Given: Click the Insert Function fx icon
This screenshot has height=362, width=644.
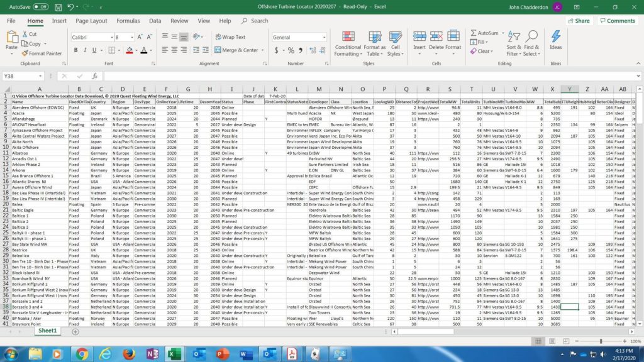Looking at the screenshot, I should click(94, 76).
